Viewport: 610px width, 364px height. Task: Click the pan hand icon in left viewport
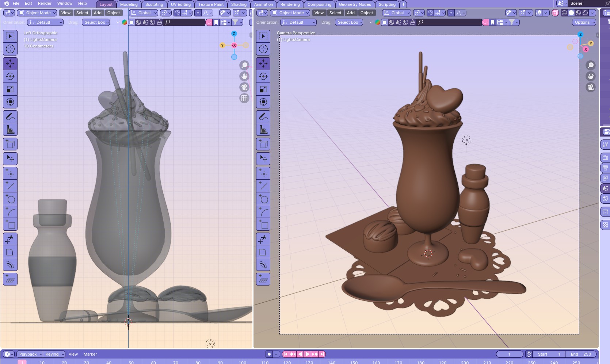244,76
